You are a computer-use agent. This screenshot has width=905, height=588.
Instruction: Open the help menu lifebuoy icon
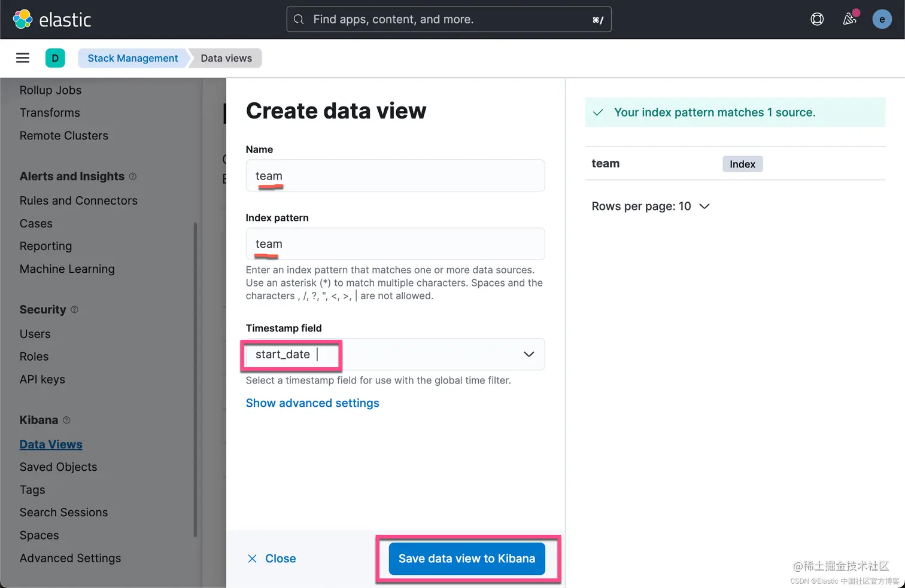(817, 19)
